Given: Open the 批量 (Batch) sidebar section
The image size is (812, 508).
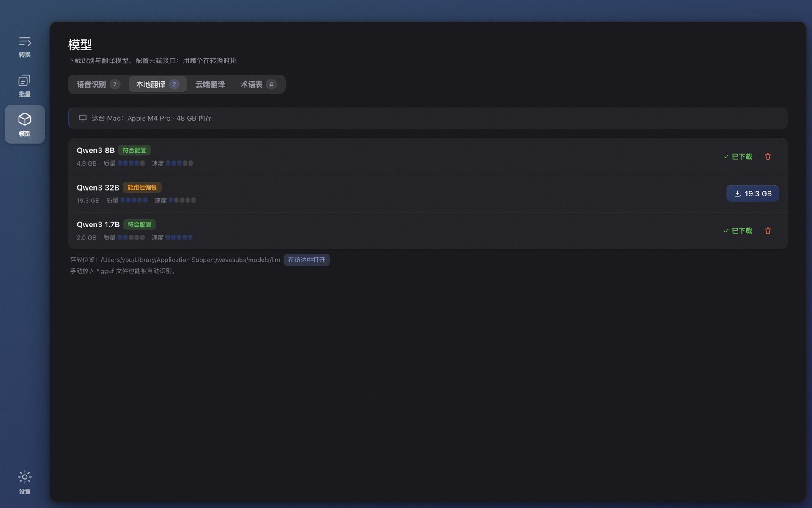Looking at the screenshot, I should click(25, 86).
